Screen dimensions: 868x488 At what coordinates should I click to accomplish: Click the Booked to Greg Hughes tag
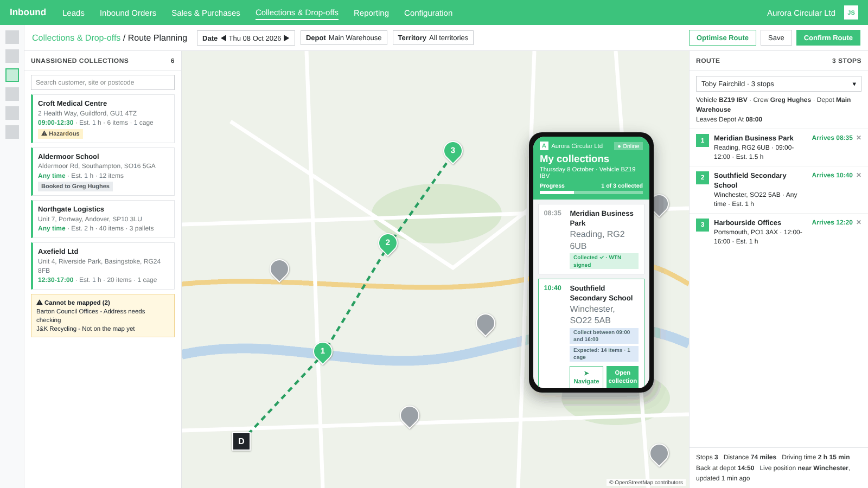[x=75, y=186]
